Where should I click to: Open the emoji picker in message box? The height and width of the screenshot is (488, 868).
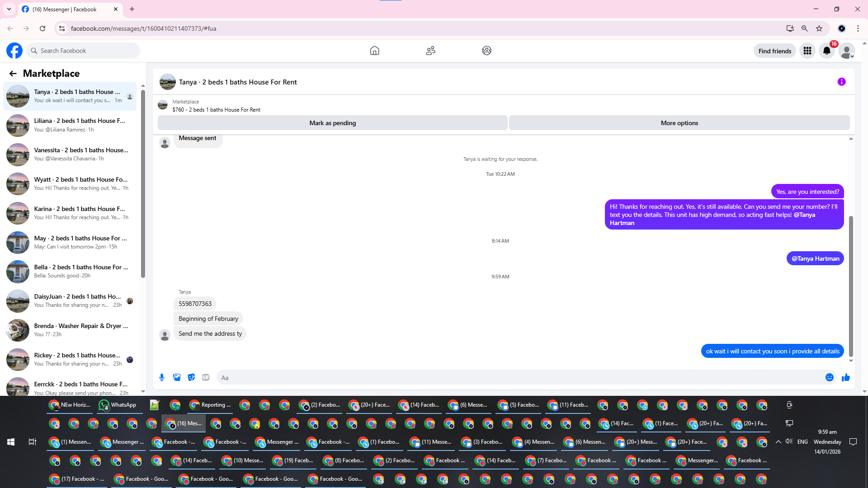point(829,377)
